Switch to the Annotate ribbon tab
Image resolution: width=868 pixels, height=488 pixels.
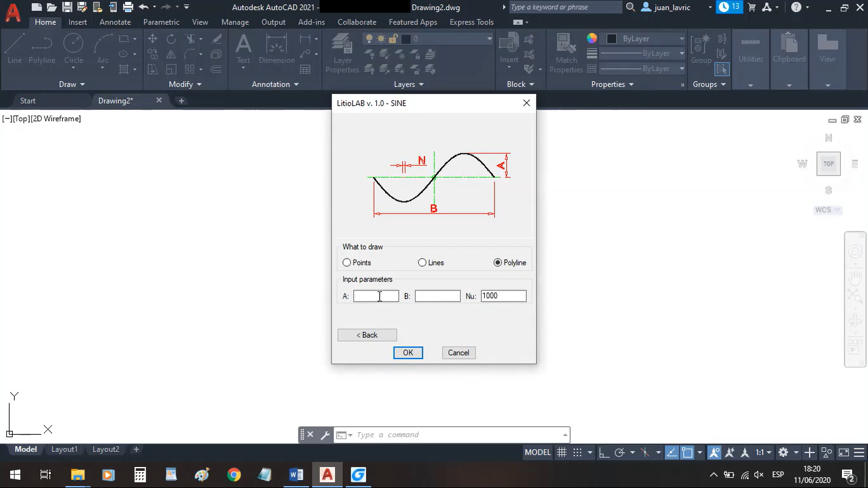[x=115, y=22]
